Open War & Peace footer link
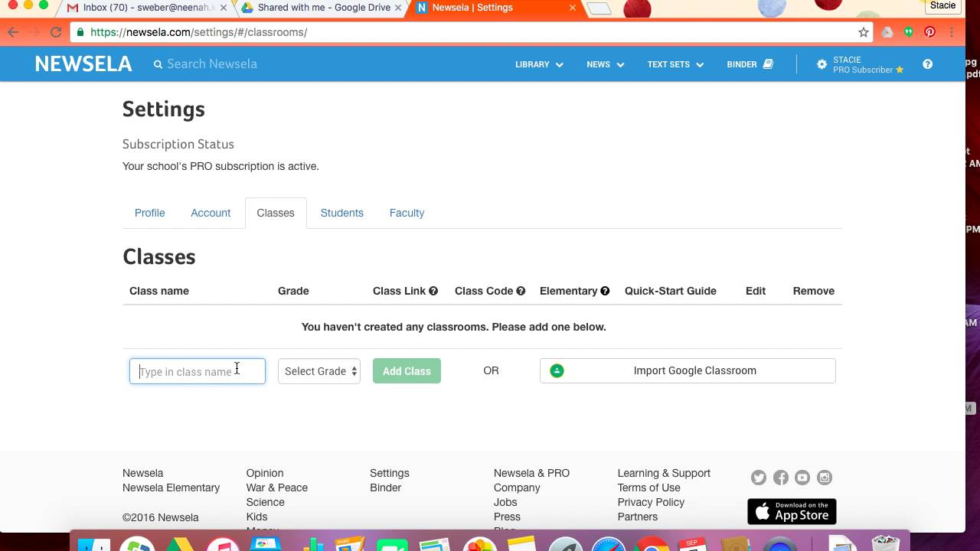980x551 pixels. pyautogui.click(x=277, y=487)
